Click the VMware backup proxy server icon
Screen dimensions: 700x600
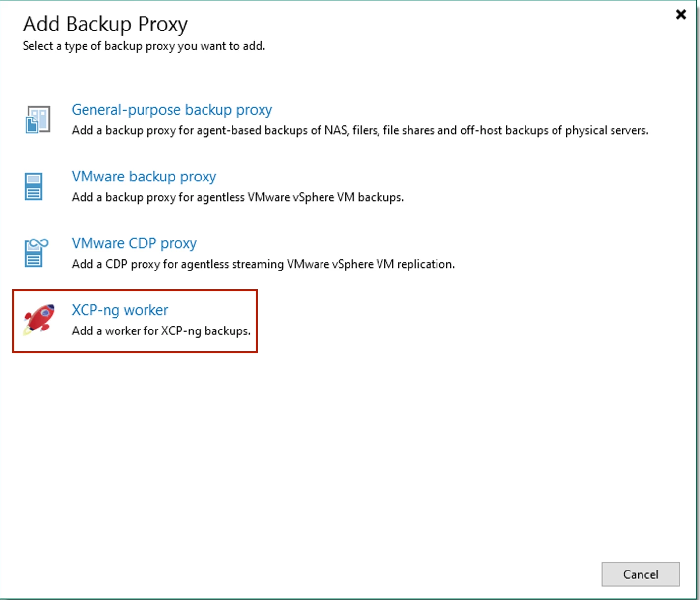click(33, 186)
